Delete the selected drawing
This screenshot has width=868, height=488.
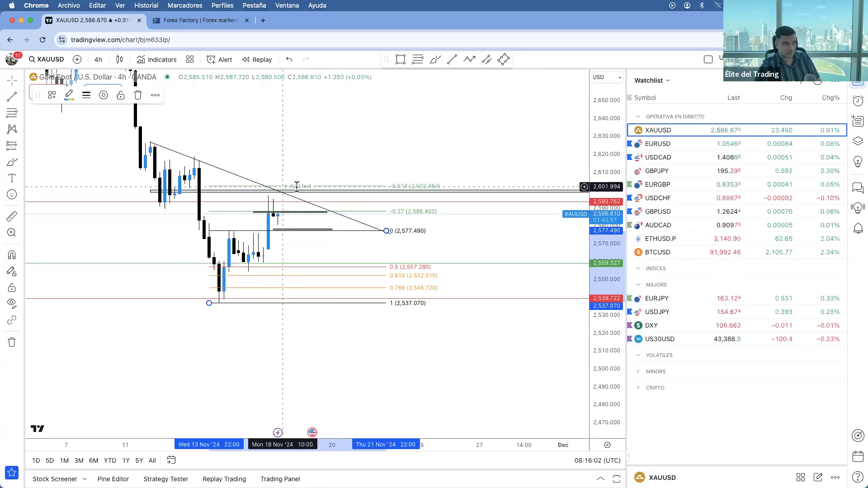click(138, 95)
